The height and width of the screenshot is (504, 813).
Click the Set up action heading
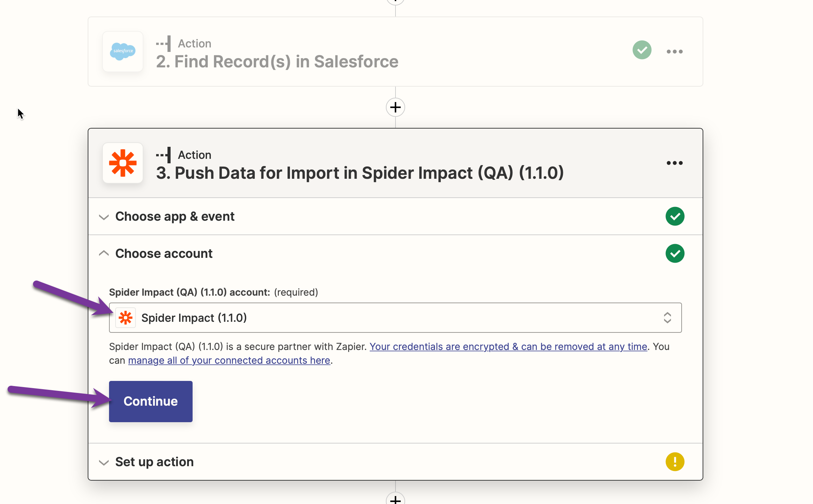(x=154, y=462)
